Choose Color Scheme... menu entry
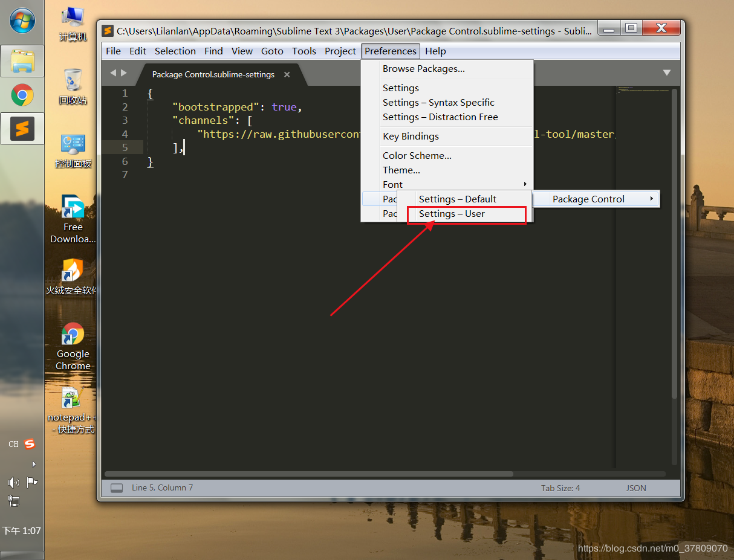This screenshot has height=560, width=734. click(447, 156)
